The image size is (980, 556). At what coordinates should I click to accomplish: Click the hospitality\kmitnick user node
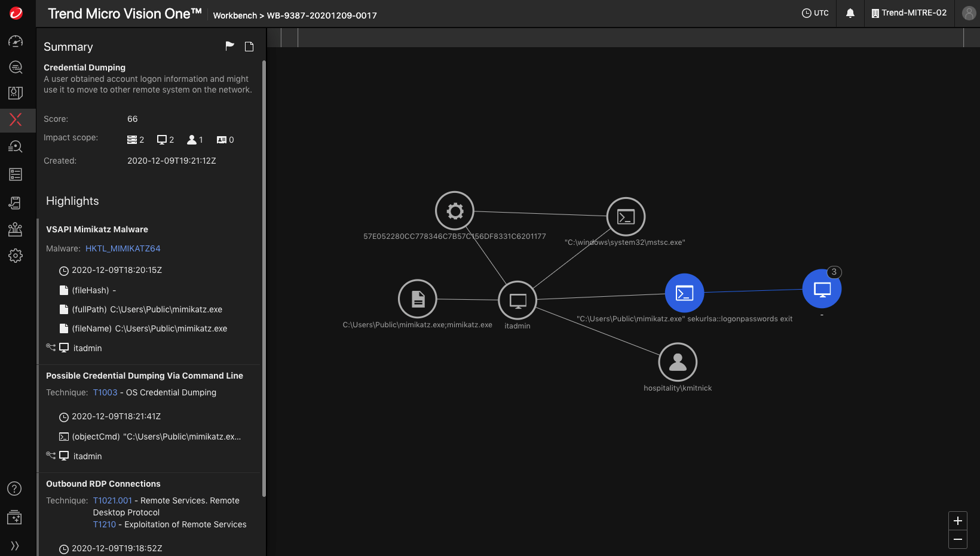(678, 362)
